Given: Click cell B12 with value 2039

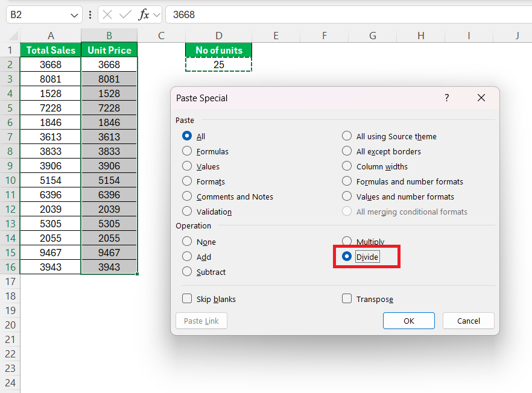Looking at the screenshot, I should pyautogui.click(x=109, y=209).
